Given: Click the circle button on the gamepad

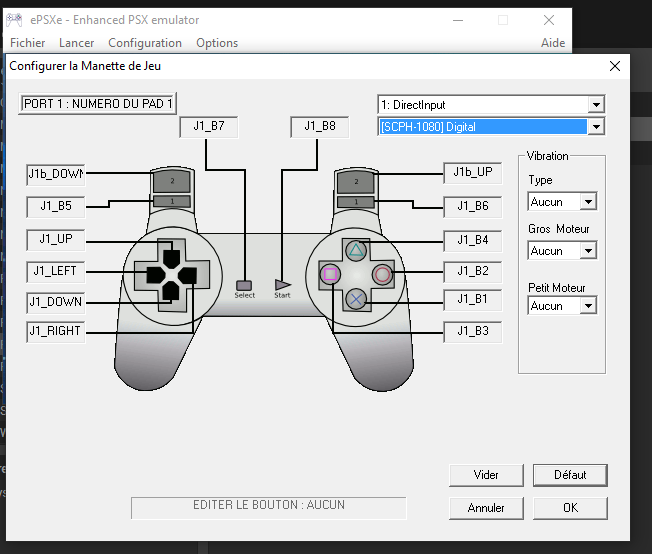Looking at the screenshot, I should tap(382, 275).
